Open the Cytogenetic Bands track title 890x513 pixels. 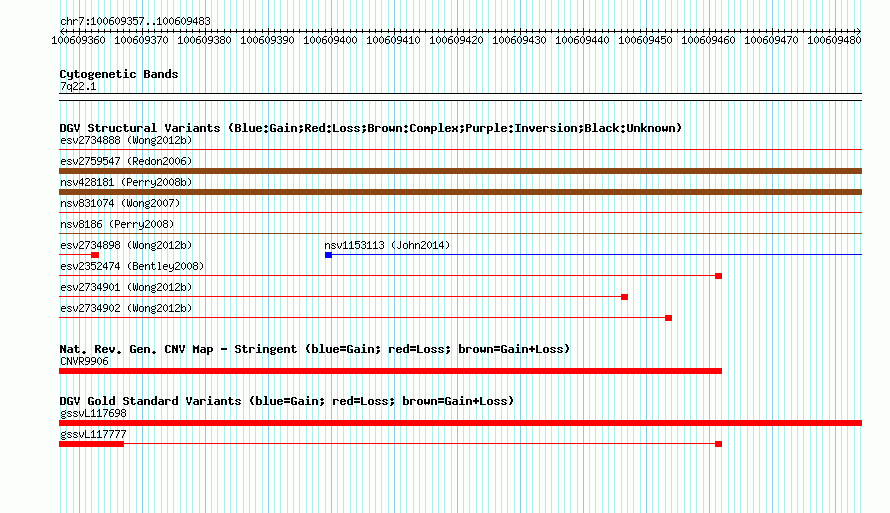click(x=119, y=74)
